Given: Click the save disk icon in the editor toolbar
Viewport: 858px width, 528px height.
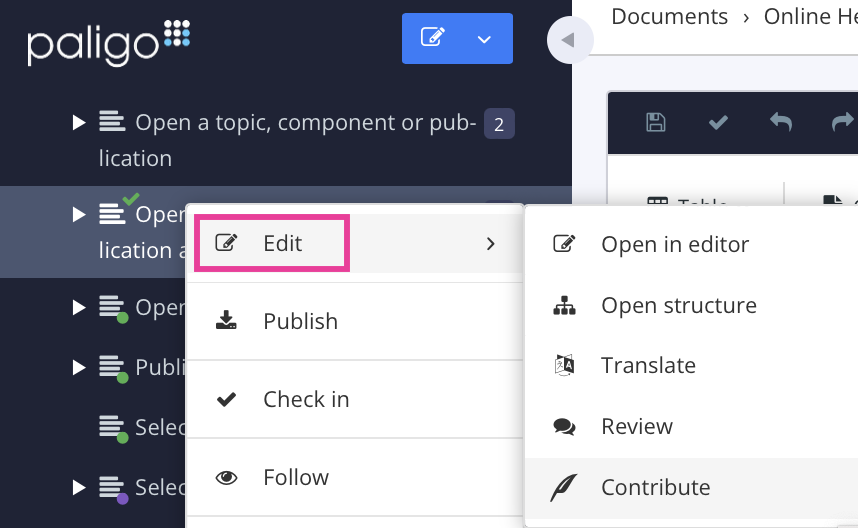Looking at the screenshot, I should pos(656,123).
